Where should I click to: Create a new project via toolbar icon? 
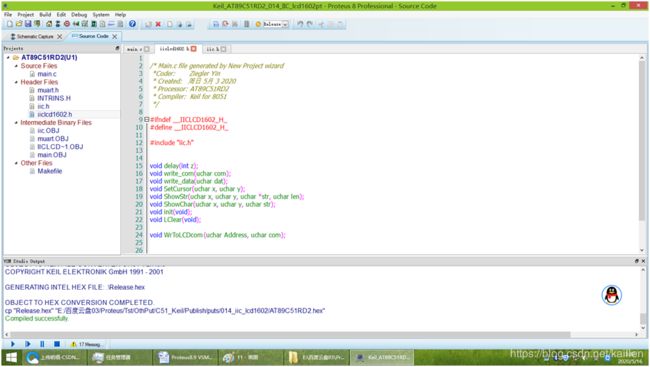pos(10,24)
